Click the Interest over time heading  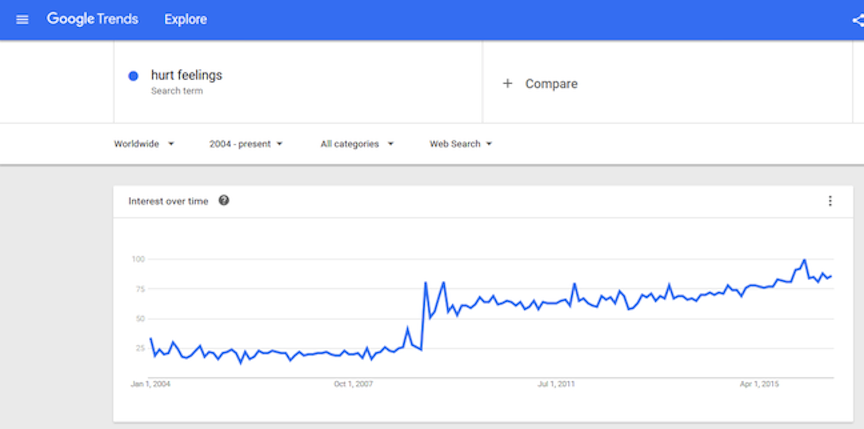[168, 201]
